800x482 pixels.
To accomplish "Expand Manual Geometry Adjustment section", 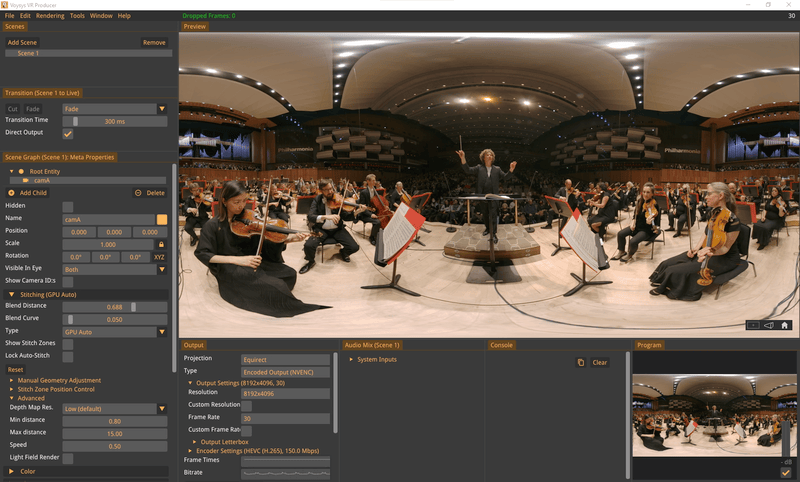I will [x=12, y=380].
